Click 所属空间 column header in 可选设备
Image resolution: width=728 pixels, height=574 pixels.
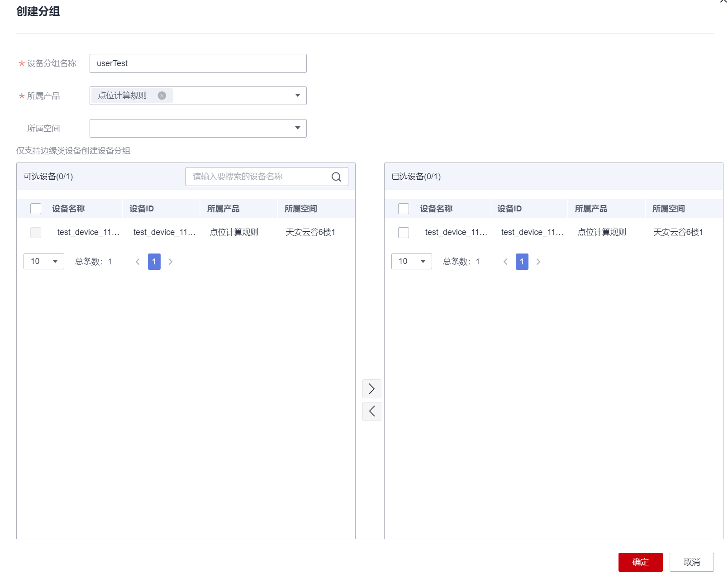[x=301, y=209]
